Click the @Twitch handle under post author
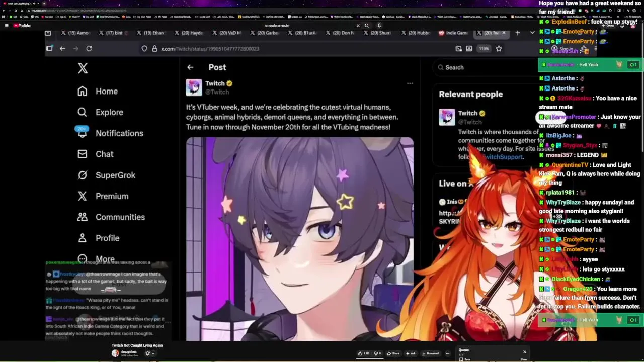This screenshot has height=362, width=644. click(x=217, y=92)
